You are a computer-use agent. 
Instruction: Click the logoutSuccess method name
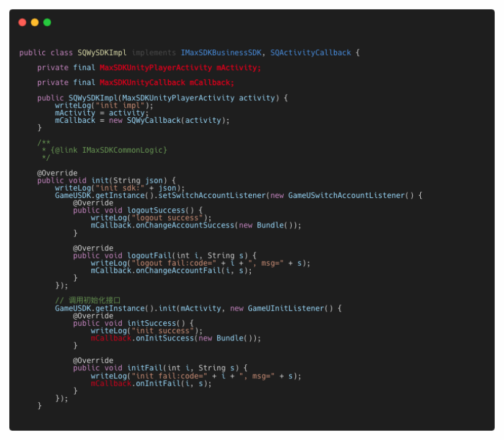click(156, 210)
